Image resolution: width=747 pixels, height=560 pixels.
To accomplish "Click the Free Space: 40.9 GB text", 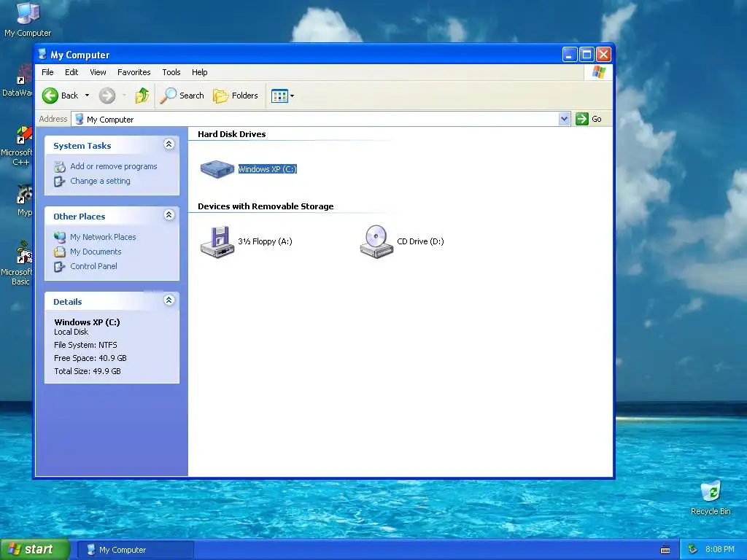I will pos(90,358).
